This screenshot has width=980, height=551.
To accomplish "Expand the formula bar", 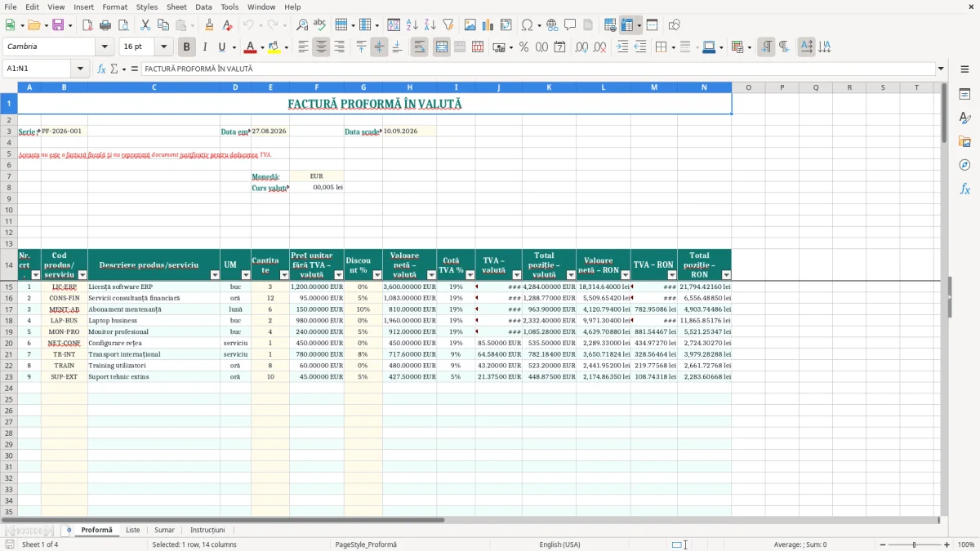I will (941, 69).
